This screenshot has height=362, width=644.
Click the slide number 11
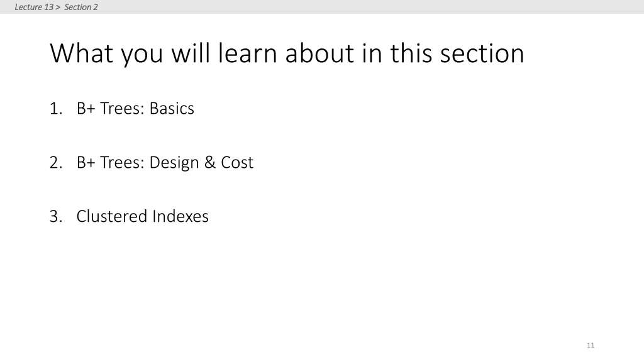591,346
